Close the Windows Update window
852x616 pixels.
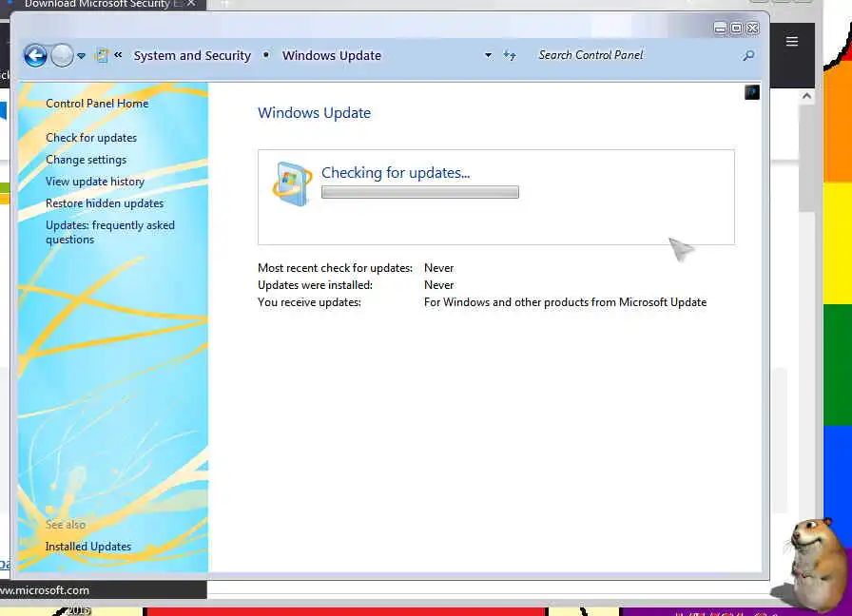click(752, 29)
